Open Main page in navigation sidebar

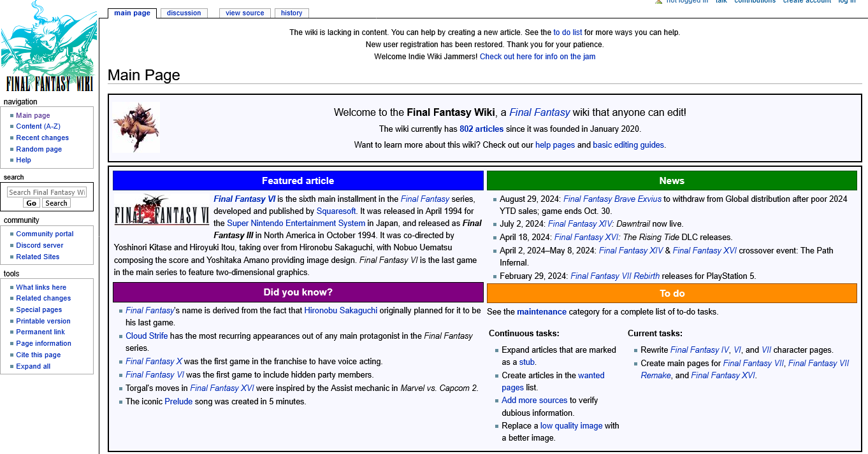33,115
